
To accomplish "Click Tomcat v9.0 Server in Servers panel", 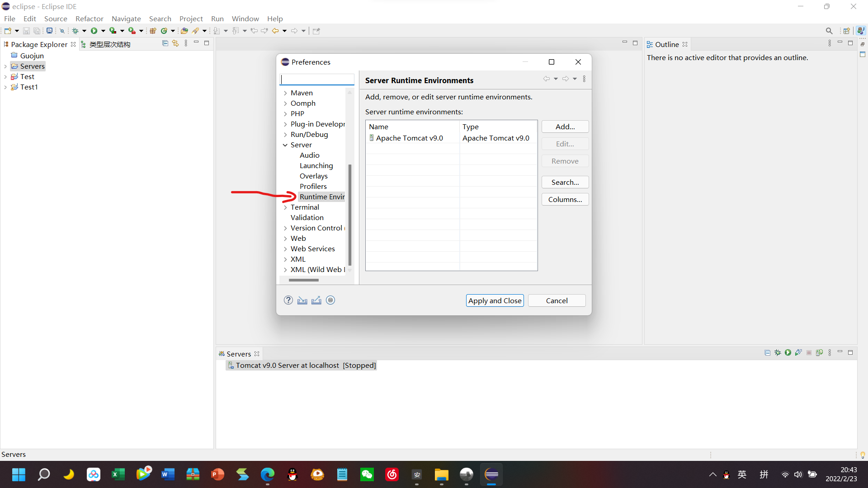I will [304, 365].
